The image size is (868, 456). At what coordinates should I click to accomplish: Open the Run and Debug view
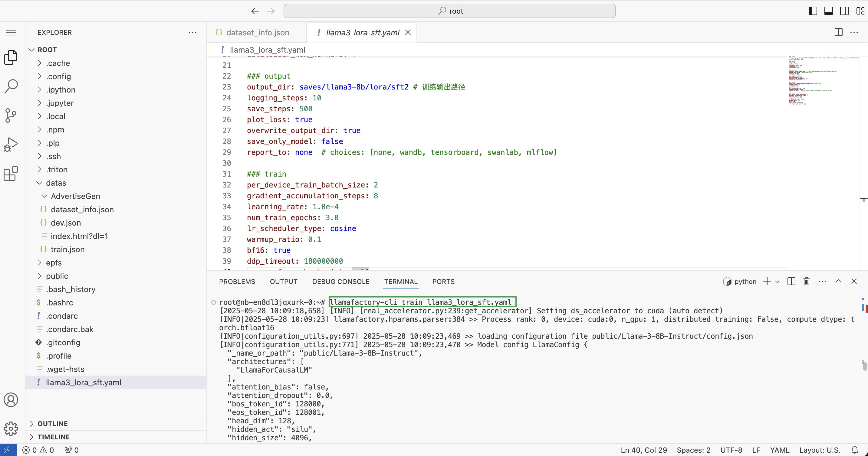(11, 145)
